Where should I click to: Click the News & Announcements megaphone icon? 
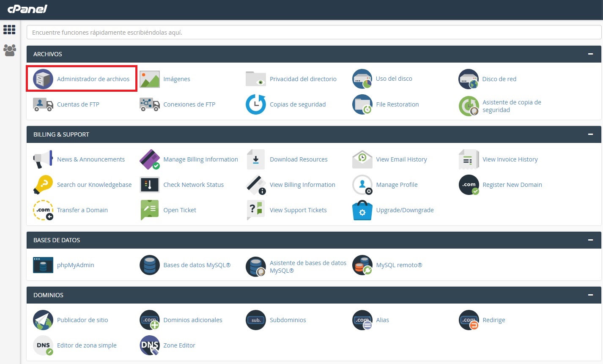pos(43,159)
